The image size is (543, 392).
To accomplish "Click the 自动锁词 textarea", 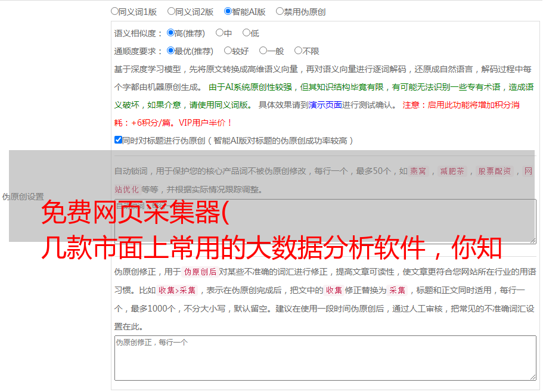I will tap(325, 222).
